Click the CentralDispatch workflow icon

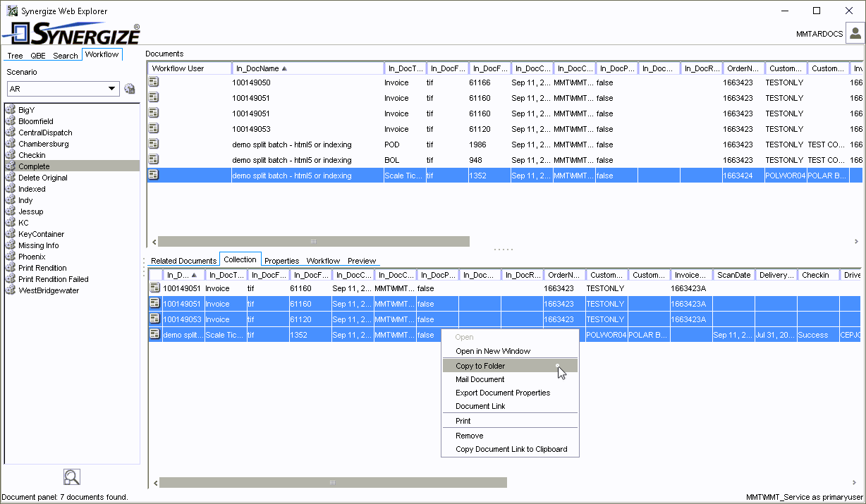pyautogui.click(x=11, y=133)
